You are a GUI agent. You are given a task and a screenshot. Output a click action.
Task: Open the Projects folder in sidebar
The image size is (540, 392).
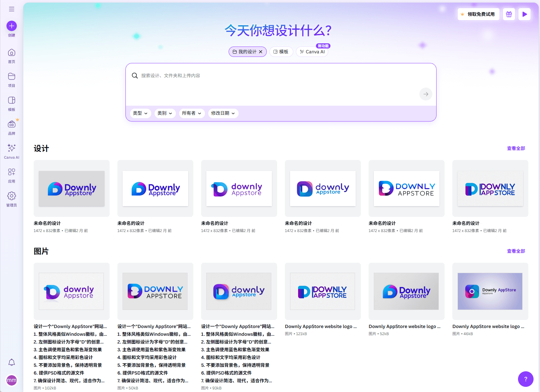click(x=12, y=79)
